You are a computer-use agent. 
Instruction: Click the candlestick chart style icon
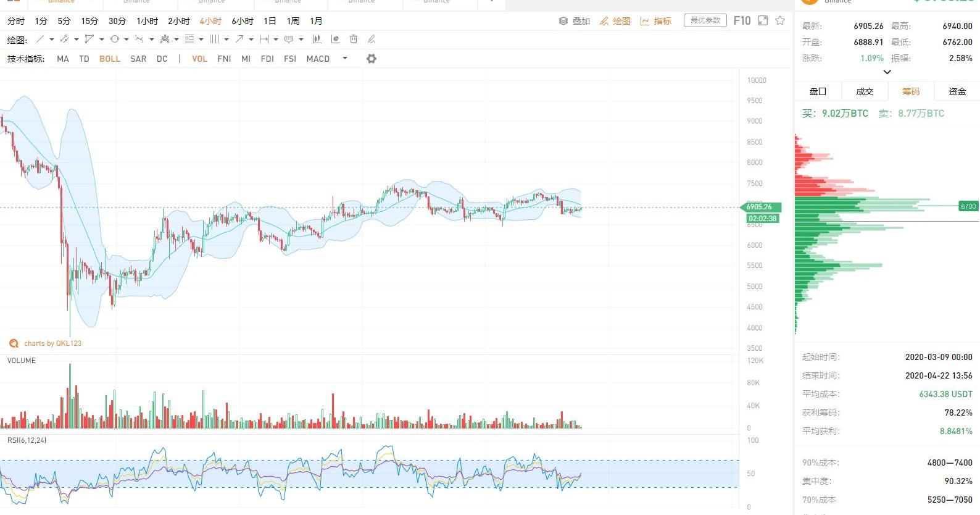point(317,40)
